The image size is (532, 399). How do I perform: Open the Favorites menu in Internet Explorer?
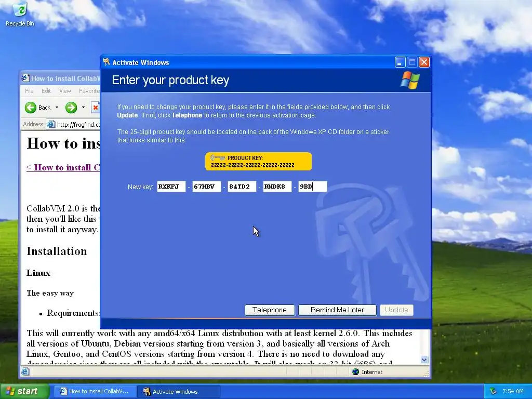(x=89, y=91)
